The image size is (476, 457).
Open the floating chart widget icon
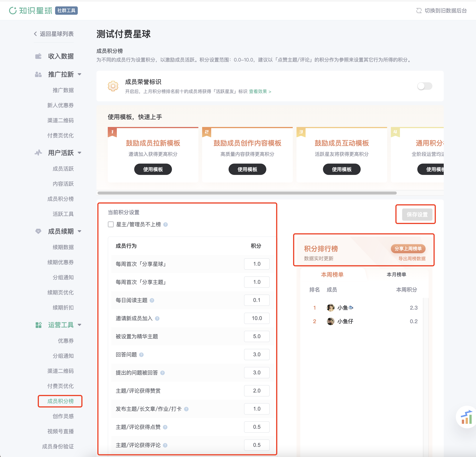[467, 417]
